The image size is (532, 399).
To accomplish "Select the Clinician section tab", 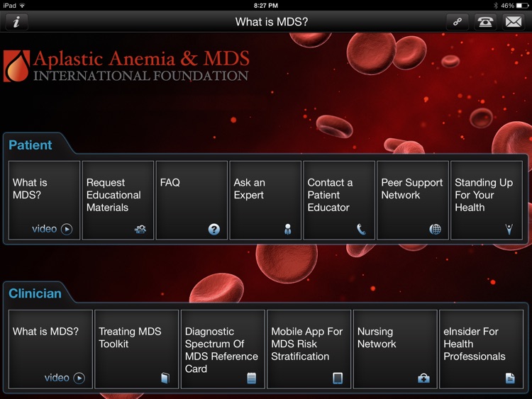I will [35, 293].
